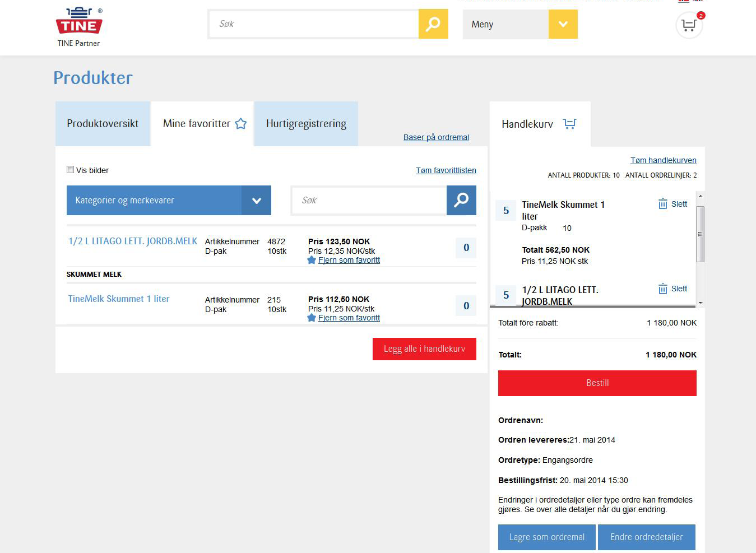This screenshot has height=553, width=756.
Task: Click the cart icon beside Handlekurv
Action: 569,124
